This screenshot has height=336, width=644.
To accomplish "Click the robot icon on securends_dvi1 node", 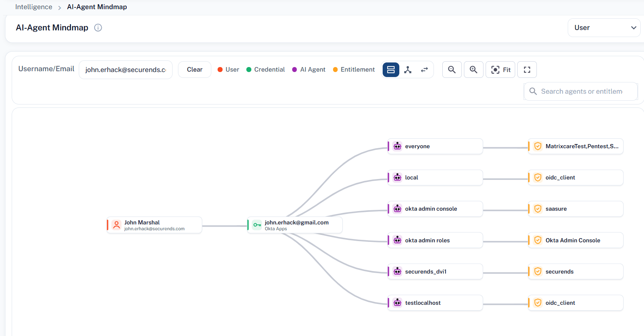I will click(397, 271).
